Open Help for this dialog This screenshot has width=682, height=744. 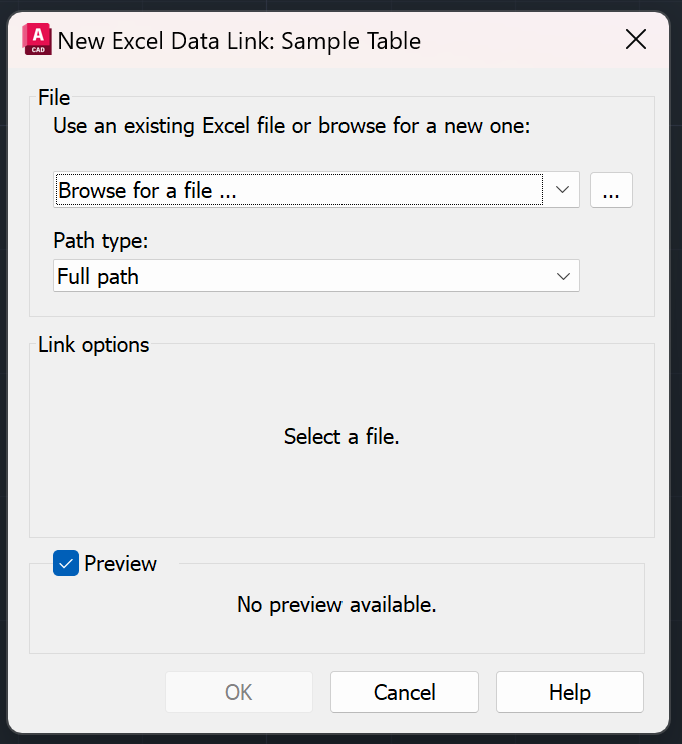569,692
